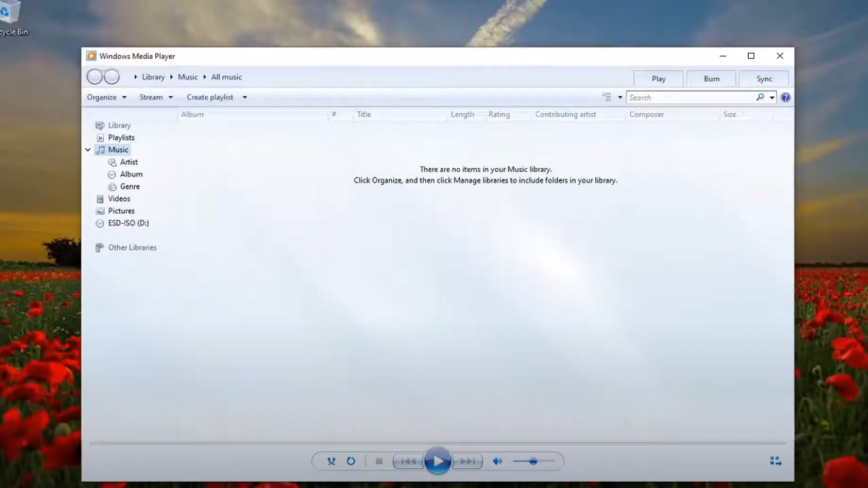Open the Organize dropdown menu
868x488 pixels.
(106, 98)
